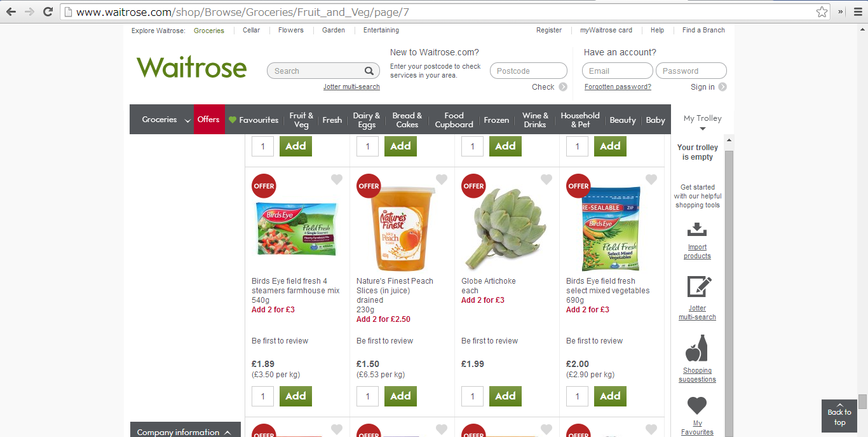Screen dimensions: 868x437
Task: Expand the Company information footer panel
Action: [x=186, y=430]
